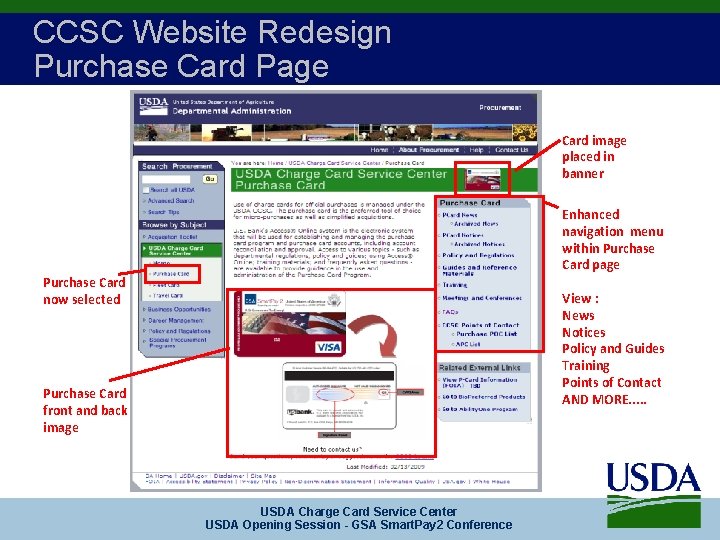Expand the Acquisition Toolkit subject
Screen dimensions: 720x540
click(172, 237)
